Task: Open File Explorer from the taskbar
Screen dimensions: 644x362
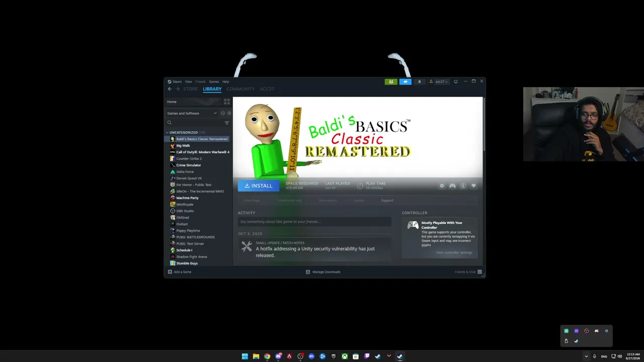Action: coord(256,356)
